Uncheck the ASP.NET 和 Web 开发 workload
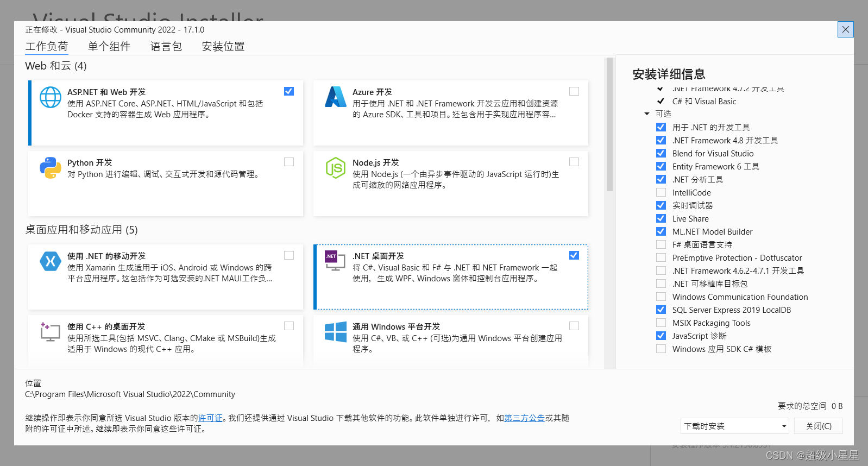868x466 pixels. point(289,91)
